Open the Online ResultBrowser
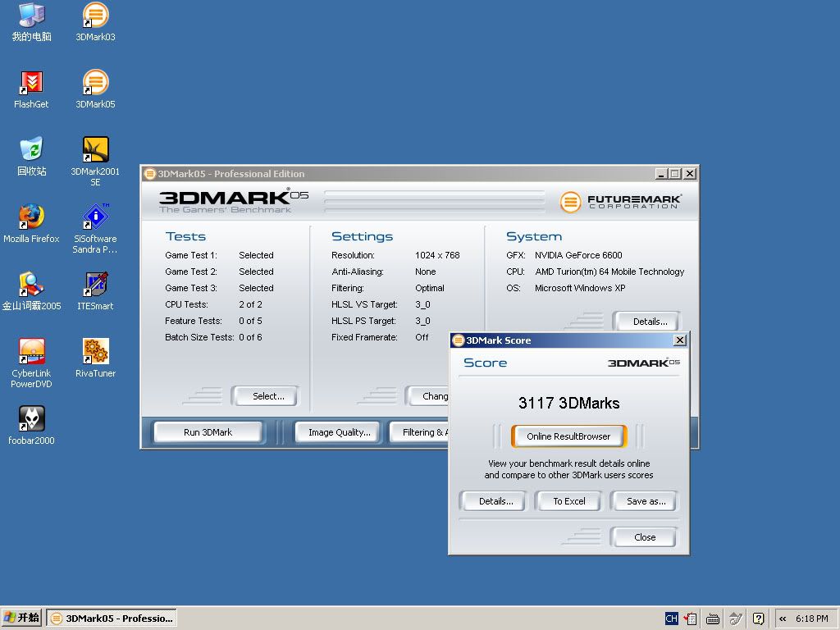Viewport: 840px width, 630px height. [x=569, y=436]
